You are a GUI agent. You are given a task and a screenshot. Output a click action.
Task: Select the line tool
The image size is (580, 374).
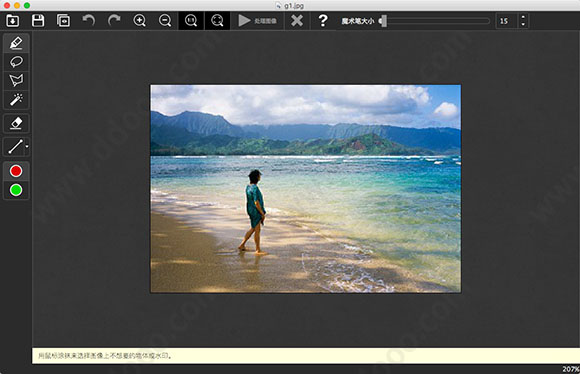pos(15,147)
